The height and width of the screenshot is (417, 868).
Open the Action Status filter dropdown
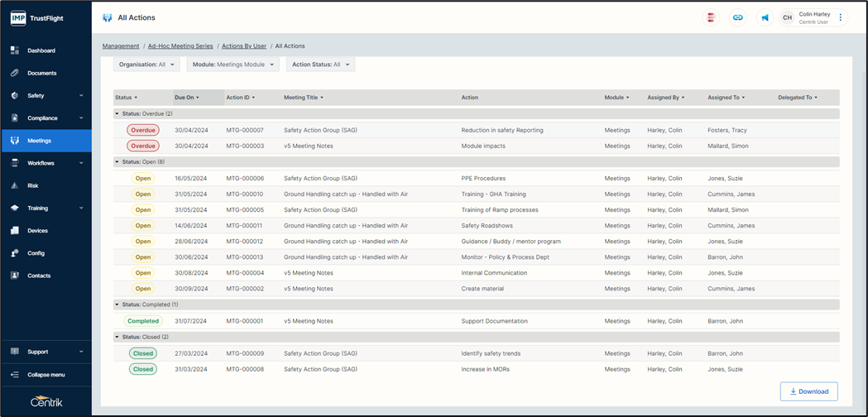(x=320, y=65)
